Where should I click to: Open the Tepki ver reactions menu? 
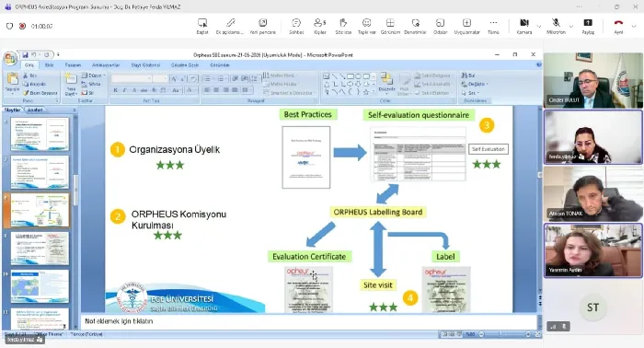pos(366,26)
